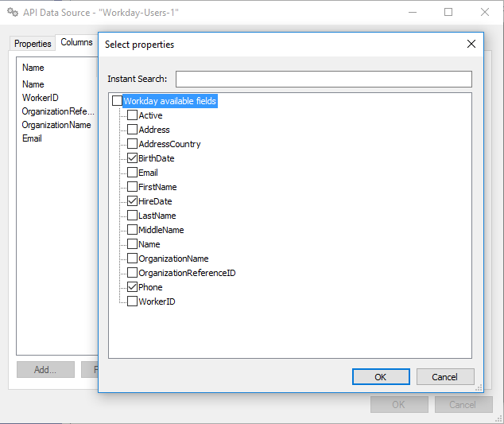
Task: Minimize the API Data Source window
Action: [413, 12]
